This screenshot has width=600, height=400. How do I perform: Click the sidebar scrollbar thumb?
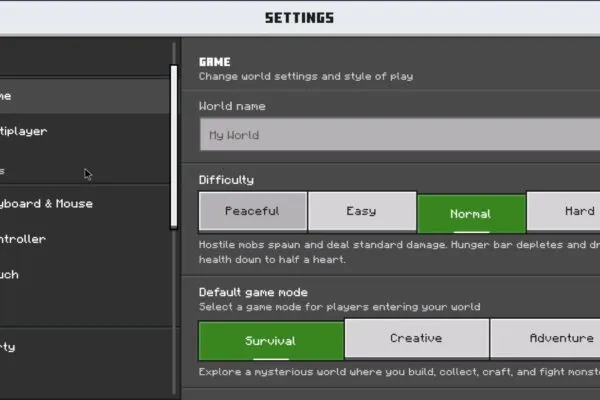(x=174, y=147)
